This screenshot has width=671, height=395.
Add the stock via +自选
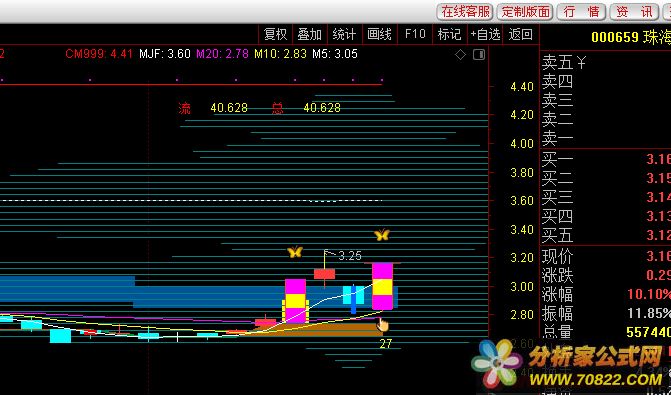485,34
